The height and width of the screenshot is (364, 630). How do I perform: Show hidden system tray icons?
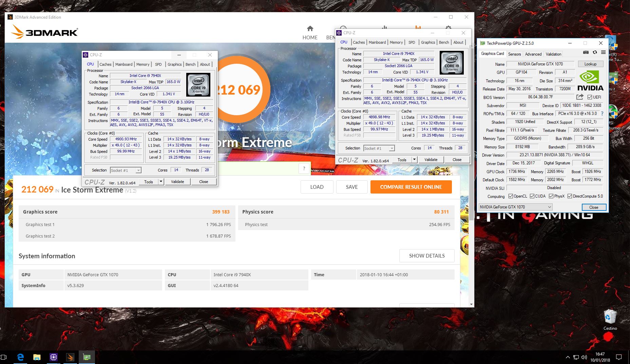tap(568, 357)
